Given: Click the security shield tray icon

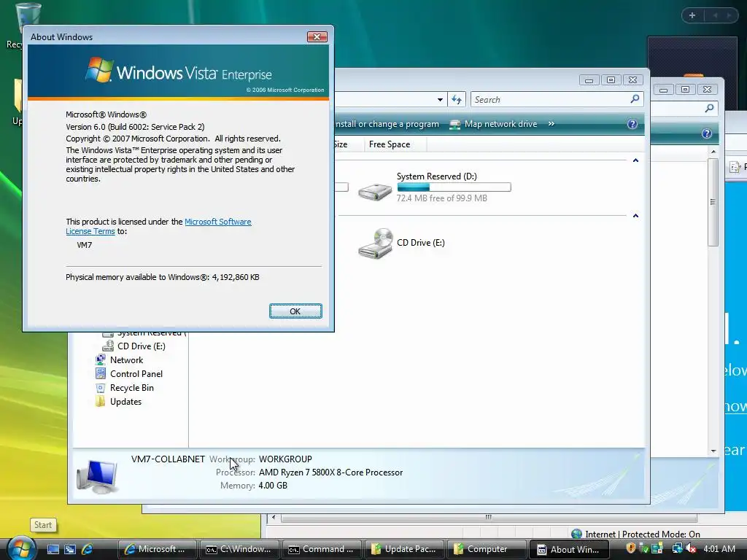Looking at the screenshot, I should click(631, 548).
